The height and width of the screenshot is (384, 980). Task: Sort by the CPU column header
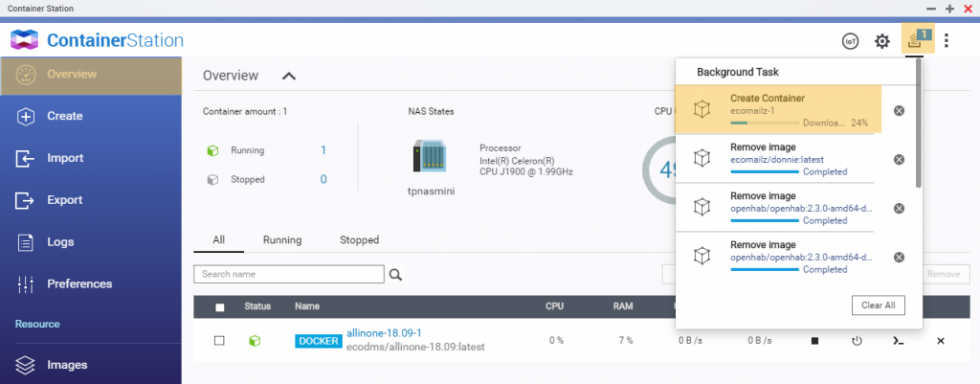click(x=554, y=307)
